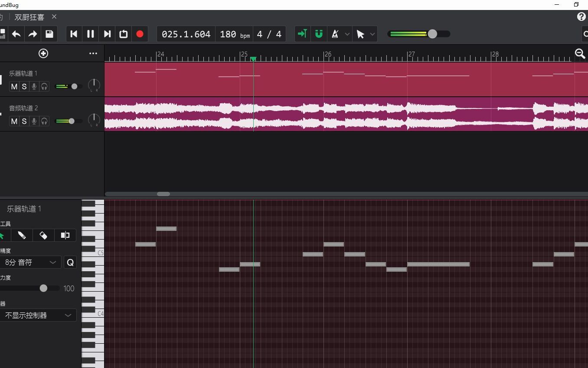Toggle auto-scroll follow playhead
The height and width of the screenshot is (368, 588).
point(302,34)
